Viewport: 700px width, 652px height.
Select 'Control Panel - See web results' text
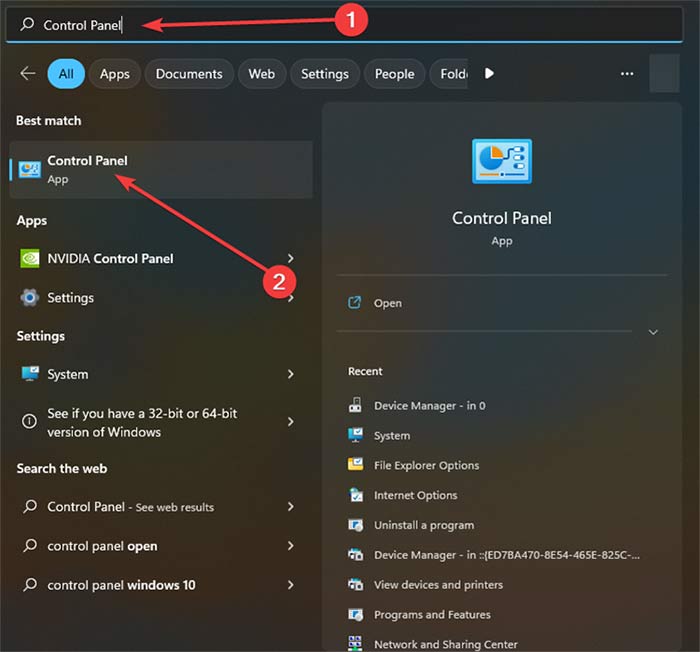point(130,507)
